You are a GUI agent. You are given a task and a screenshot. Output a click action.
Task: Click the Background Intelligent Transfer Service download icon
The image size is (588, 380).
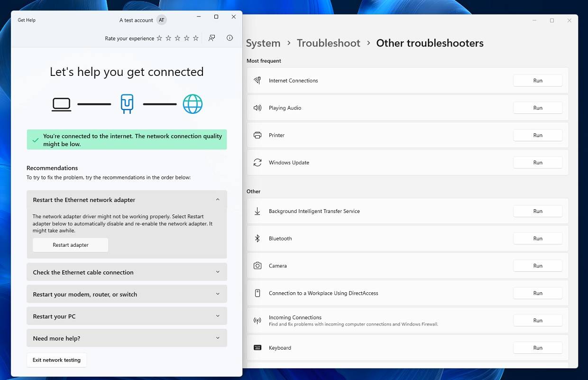click(x=257, y=211)
